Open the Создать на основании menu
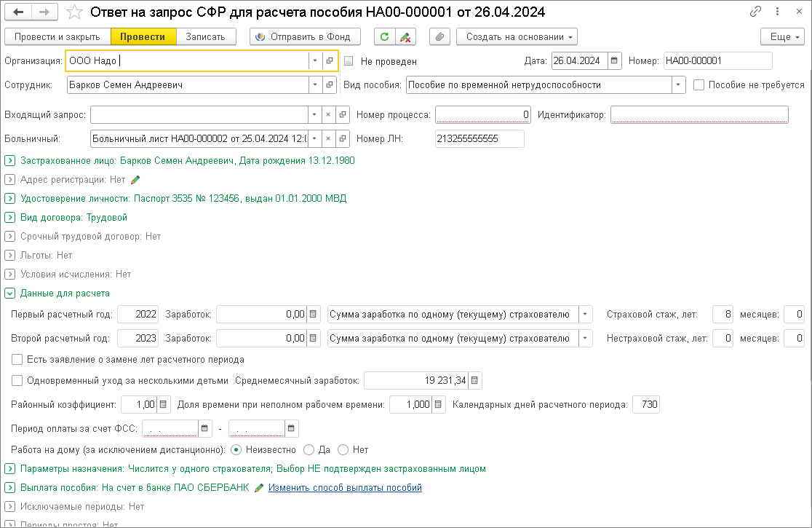812x528 pixels. pyautogui.click(x=517, y=37)
